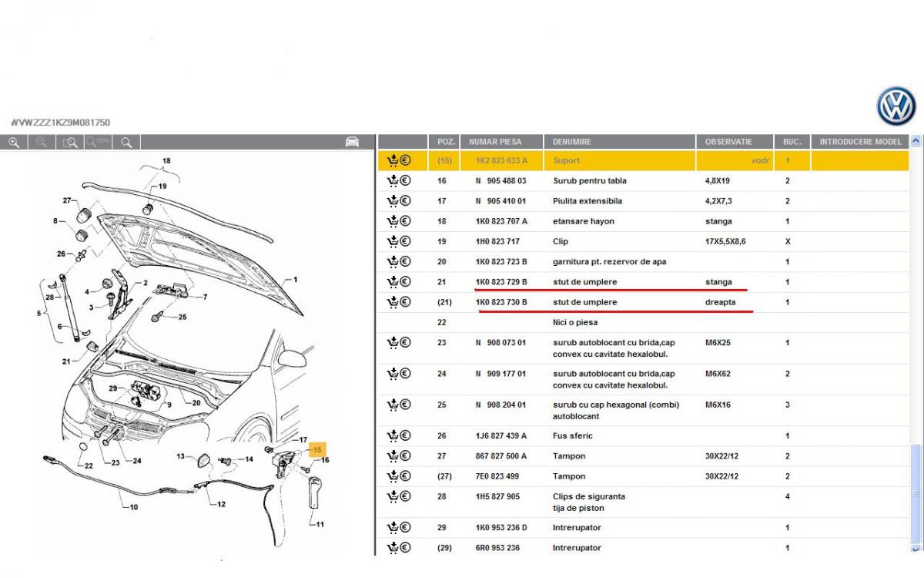
Task: Add etansare hayon to cart
Action: (x=392, y=220)
